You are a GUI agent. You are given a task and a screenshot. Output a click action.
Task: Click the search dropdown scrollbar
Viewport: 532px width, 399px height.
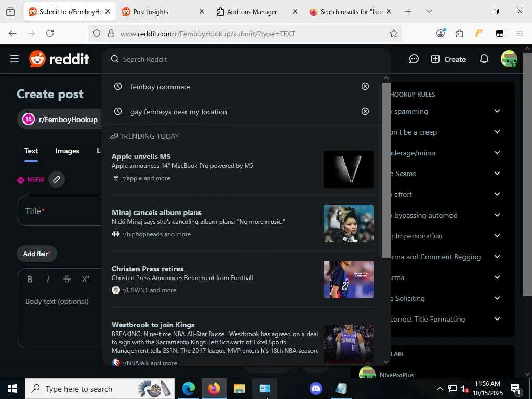coord(386,170)
